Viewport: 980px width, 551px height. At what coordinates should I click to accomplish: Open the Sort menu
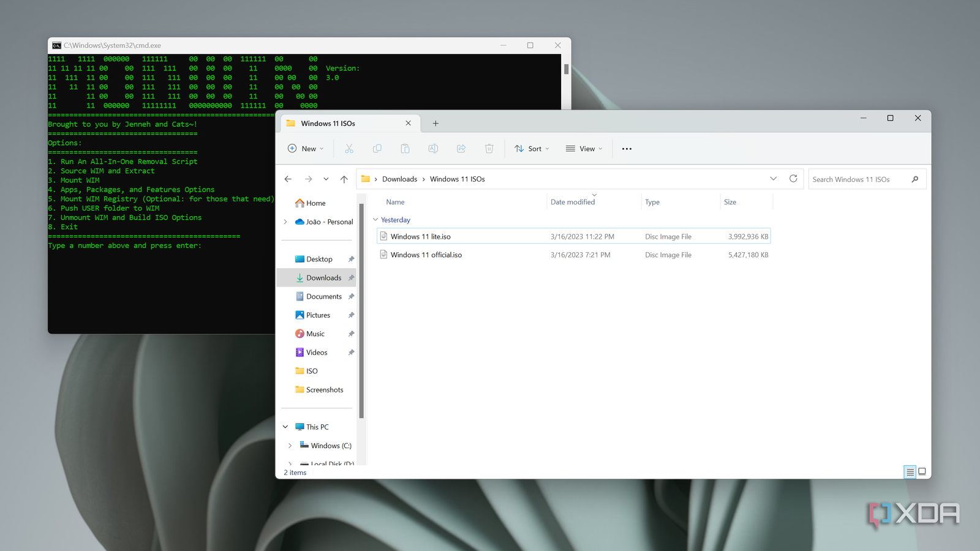[x=531, y=148]
